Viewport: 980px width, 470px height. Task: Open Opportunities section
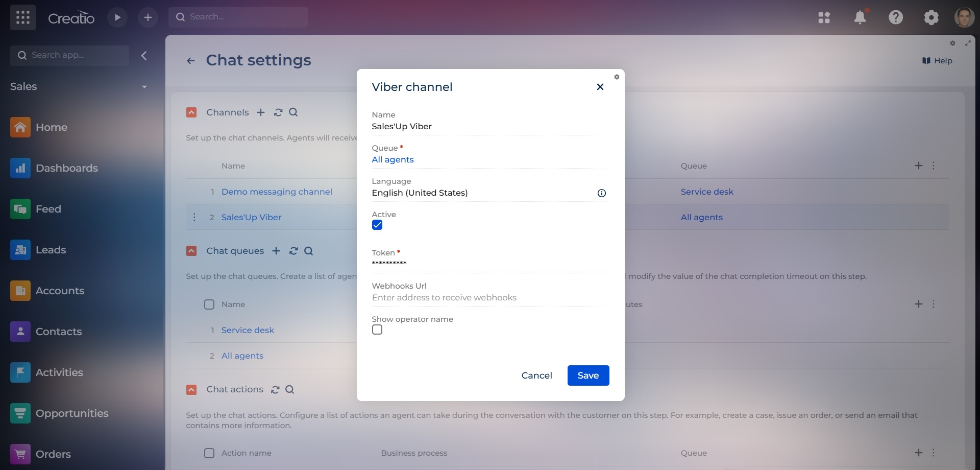[x=59, y=413]
